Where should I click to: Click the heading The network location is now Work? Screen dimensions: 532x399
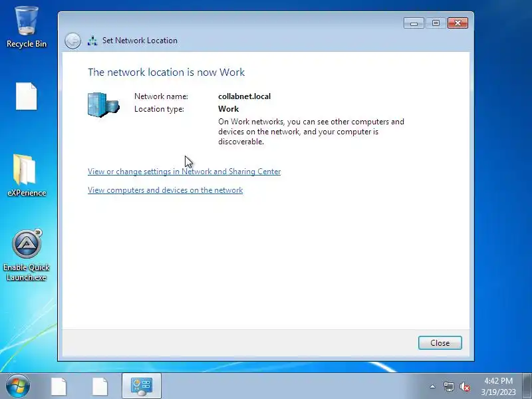[166, 72]
